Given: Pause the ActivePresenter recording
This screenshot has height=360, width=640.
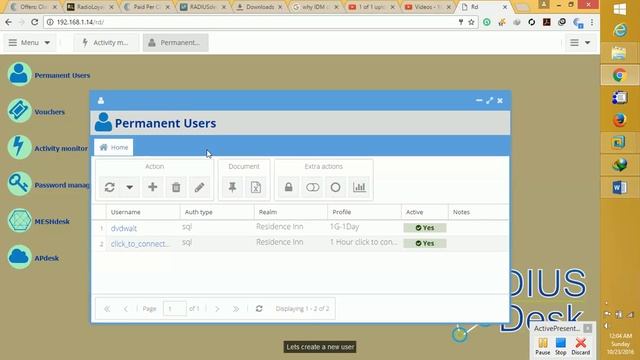Looking at the screenshot, I should [543, 346].
